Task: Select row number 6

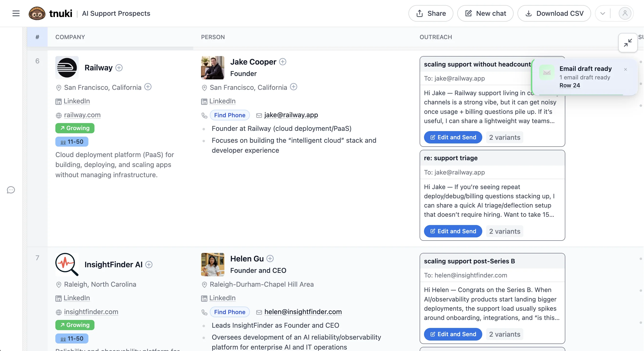Action: click(x=37, y=61)
